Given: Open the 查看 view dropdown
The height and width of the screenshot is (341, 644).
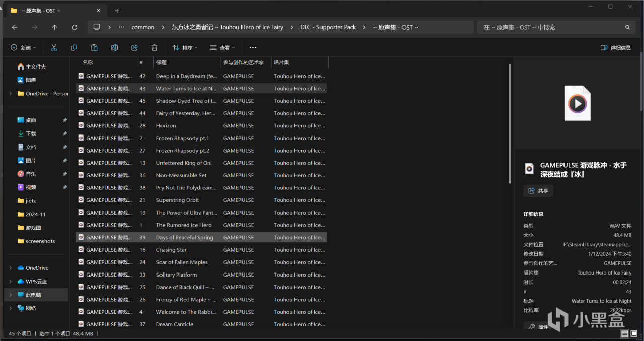Looking at the screenshot, I should [222, 48].
